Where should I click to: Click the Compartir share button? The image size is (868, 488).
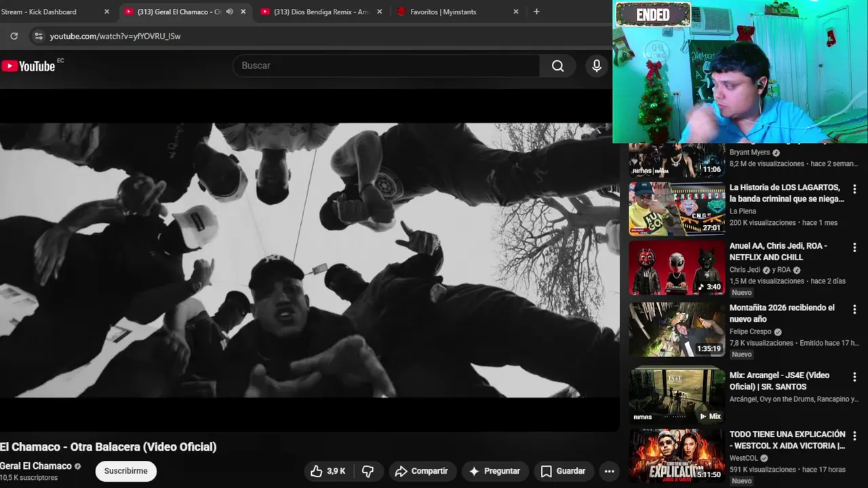click(x=421, y=471)
